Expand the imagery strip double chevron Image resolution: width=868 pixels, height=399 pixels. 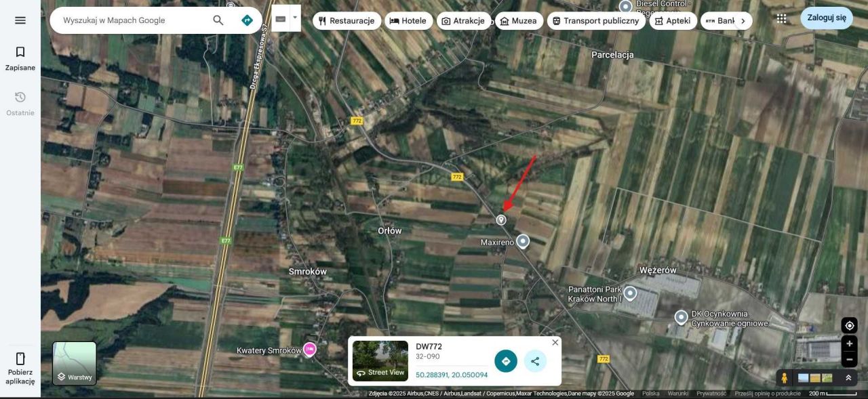click(x=848, y=377)
